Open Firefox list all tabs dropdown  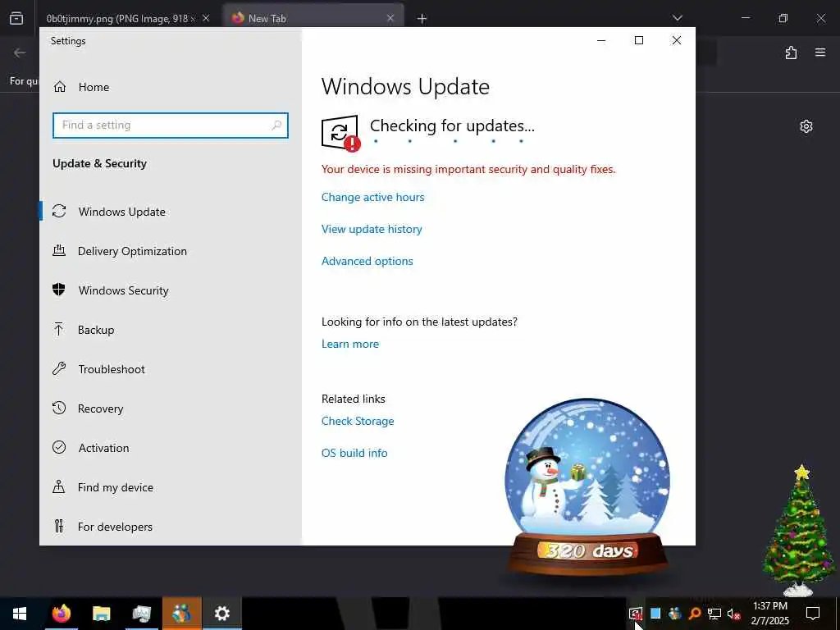[677, 18]
